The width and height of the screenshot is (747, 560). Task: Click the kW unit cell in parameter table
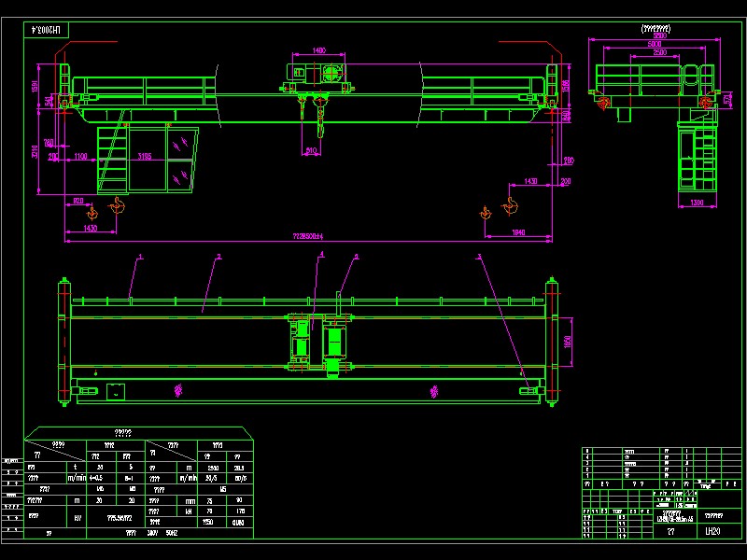(x=77, y=518)
